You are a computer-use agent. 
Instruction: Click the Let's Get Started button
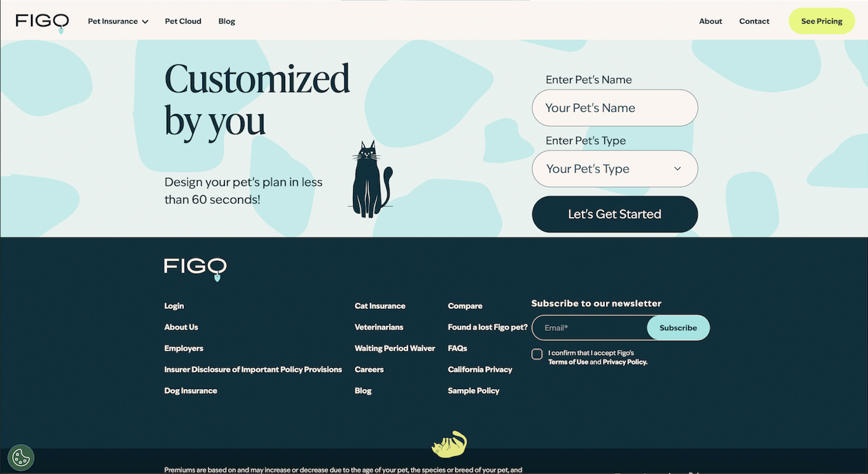615,214
